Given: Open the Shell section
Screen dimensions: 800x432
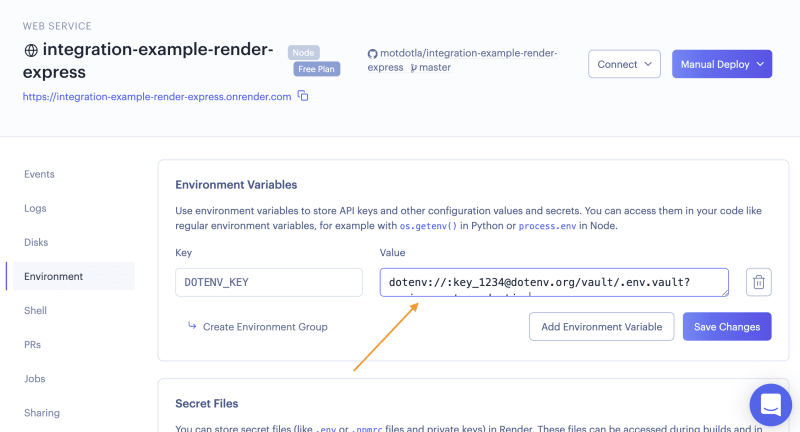Looking at the screenshot, I should (x=35, y=310).
